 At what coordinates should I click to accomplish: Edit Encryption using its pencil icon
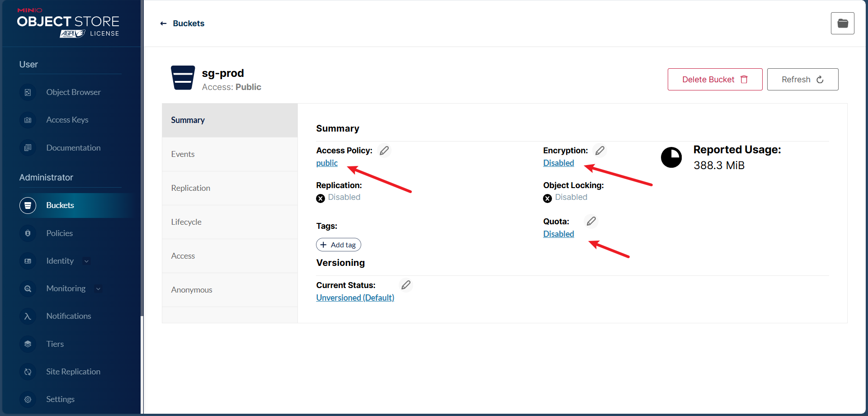[x=600, y=151]
